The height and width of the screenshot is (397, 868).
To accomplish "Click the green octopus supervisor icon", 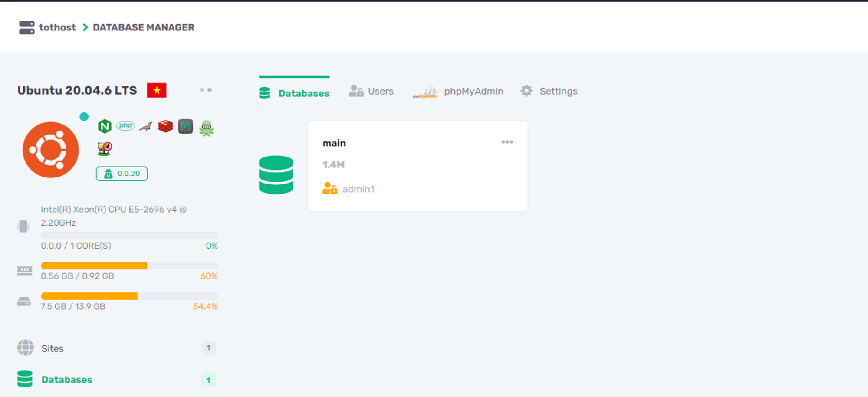I will (207, 128).
